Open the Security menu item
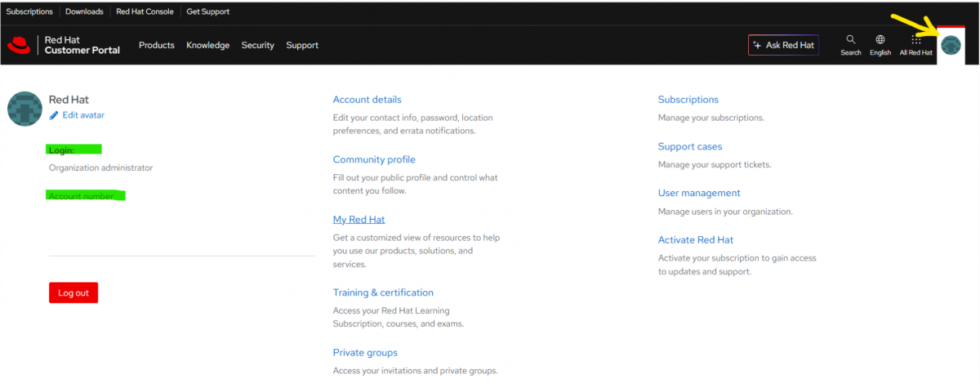The image size is (980, 384). coord(257,46)
